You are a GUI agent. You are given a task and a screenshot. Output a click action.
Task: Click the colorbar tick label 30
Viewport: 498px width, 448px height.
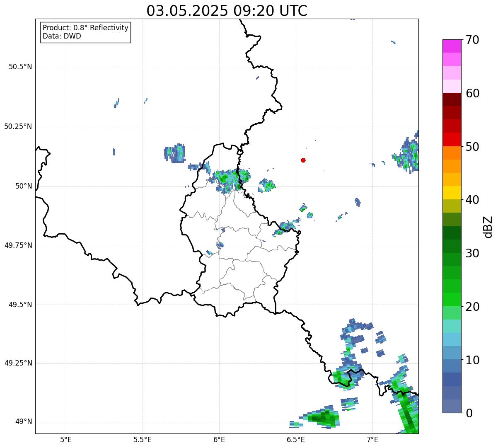(x=472, y=253)
